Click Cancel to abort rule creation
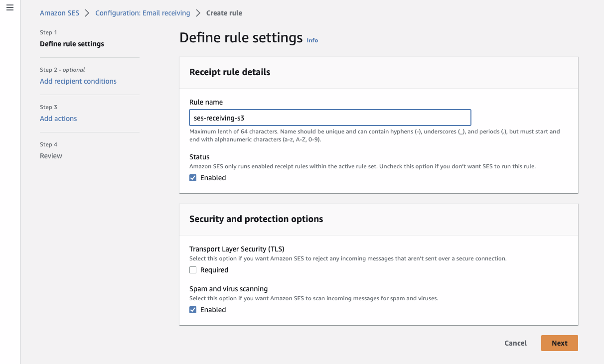This screenshot has height=364, width=604. [515, 343]
